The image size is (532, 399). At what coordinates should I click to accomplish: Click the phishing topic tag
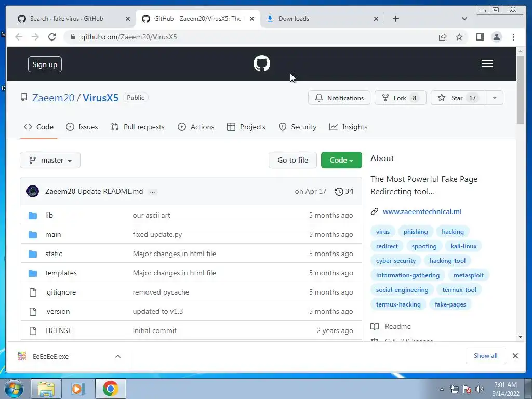click(415, 232)
